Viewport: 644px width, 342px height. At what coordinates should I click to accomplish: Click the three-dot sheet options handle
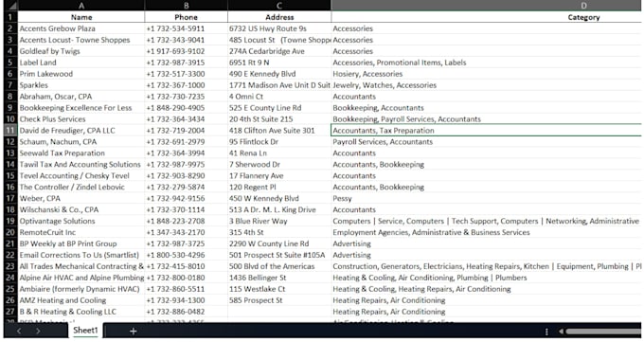coord(546,332)
